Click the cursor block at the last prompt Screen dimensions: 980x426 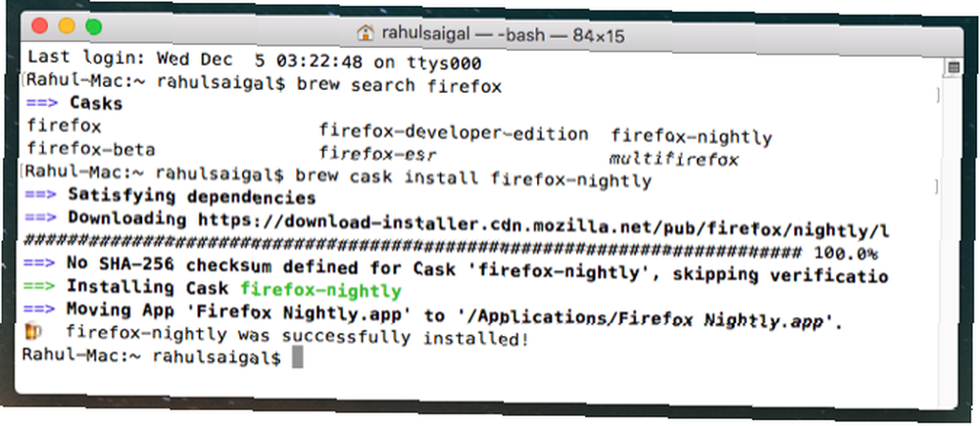click(298, 357)
